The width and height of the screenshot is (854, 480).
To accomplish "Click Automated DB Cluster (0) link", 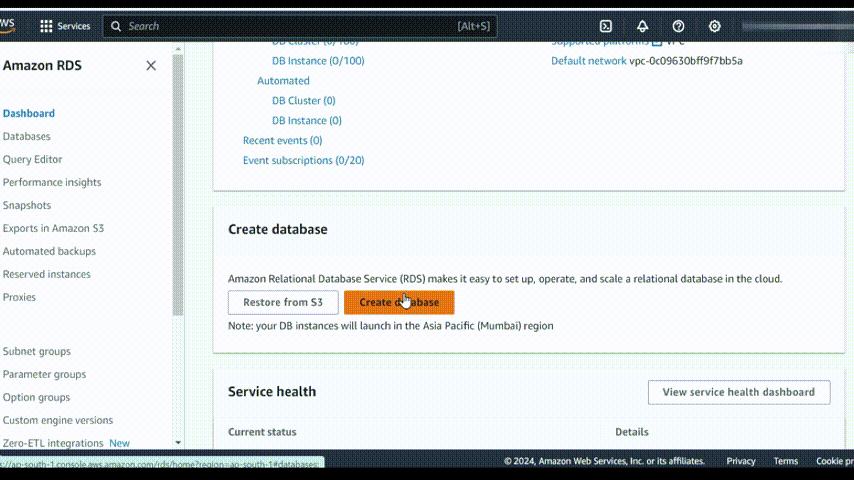I will click(x=303, y=101).
